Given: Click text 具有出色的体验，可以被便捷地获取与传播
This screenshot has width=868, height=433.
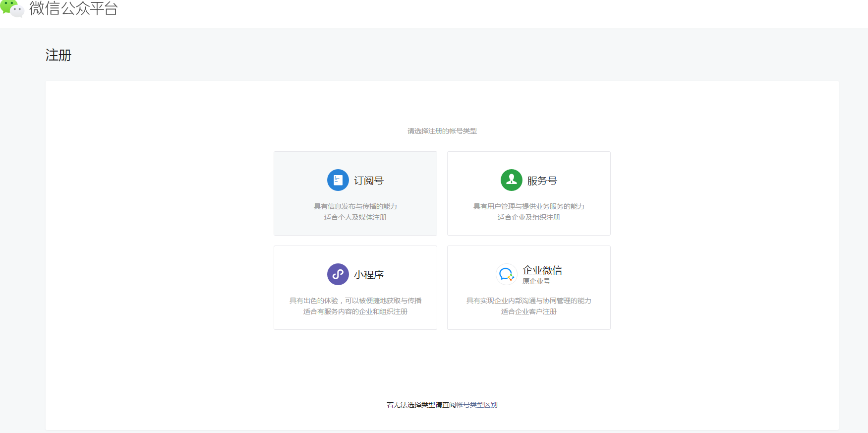Looking at the screenshot, I should click(355, 301).
